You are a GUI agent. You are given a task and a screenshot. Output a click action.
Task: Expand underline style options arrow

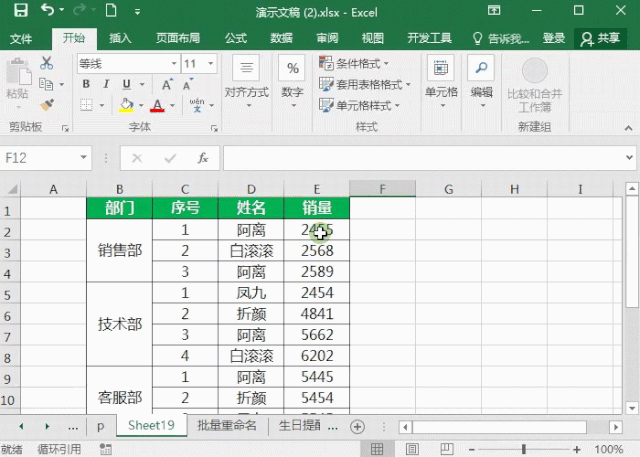point(142,84)
